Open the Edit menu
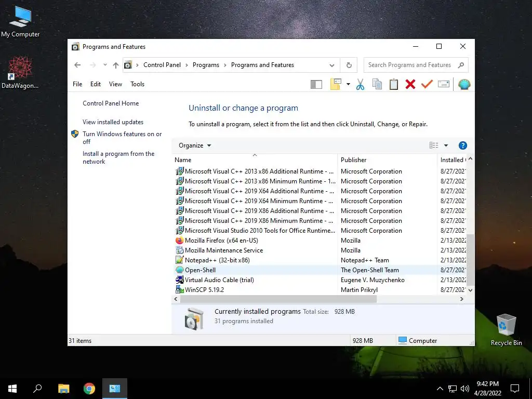The width and height of the screenshot is (532, 399). pos(96,84)
